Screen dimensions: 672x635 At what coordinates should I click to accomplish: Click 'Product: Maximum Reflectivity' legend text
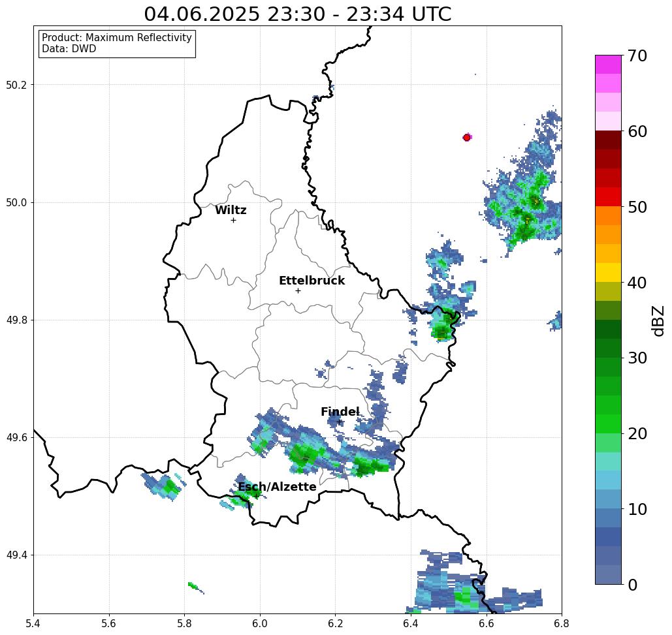coord(117,38)
